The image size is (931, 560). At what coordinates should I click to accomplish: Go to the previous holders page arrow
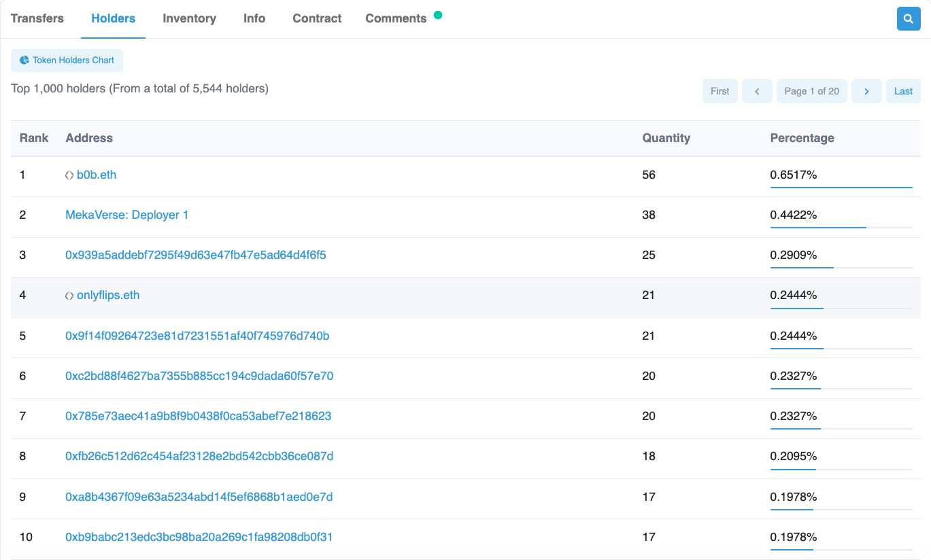click(x=757, y=91)
